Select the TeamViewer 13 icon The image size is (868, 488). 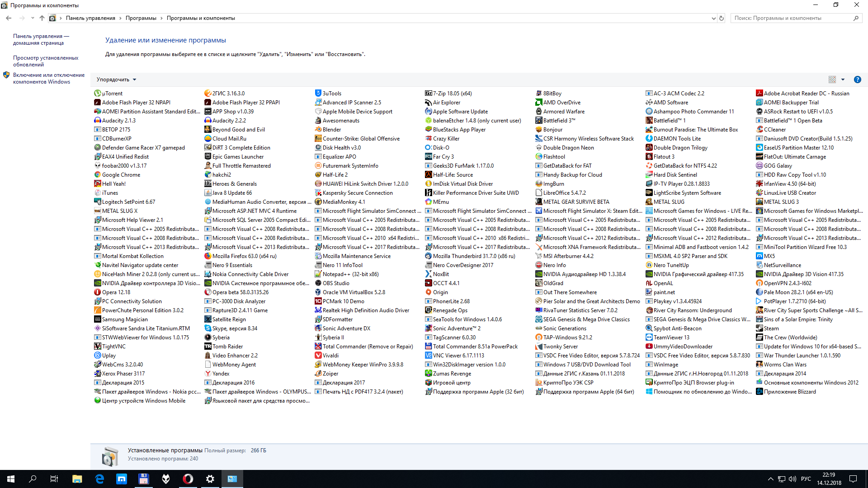[649, 338]
